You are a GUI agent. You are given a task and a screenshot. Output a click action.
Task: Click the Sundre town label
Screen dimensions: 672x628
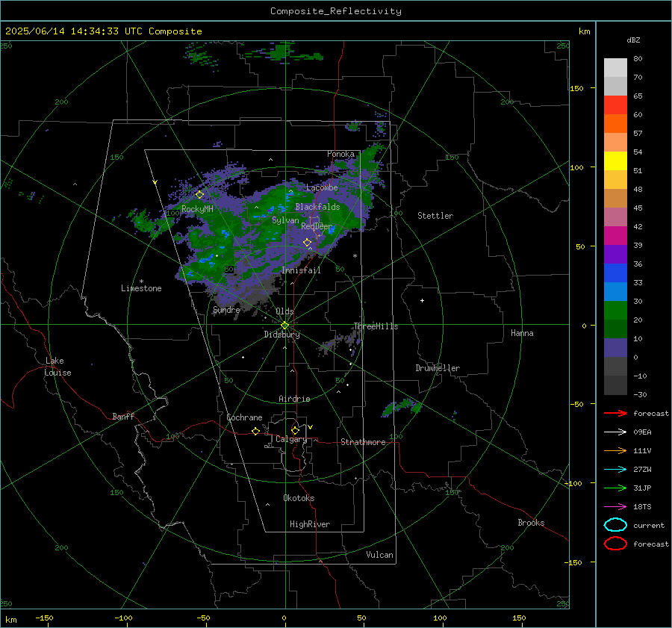[x=226, y=310]
